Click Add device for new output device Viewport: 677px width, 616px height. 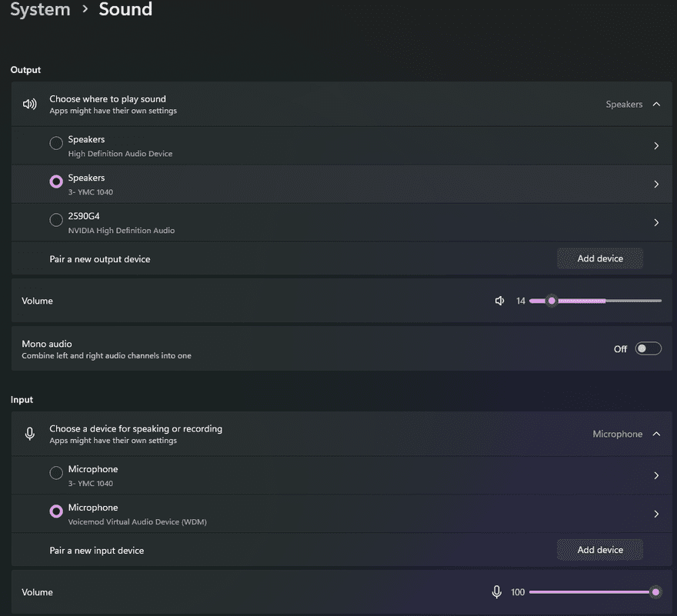600,258
